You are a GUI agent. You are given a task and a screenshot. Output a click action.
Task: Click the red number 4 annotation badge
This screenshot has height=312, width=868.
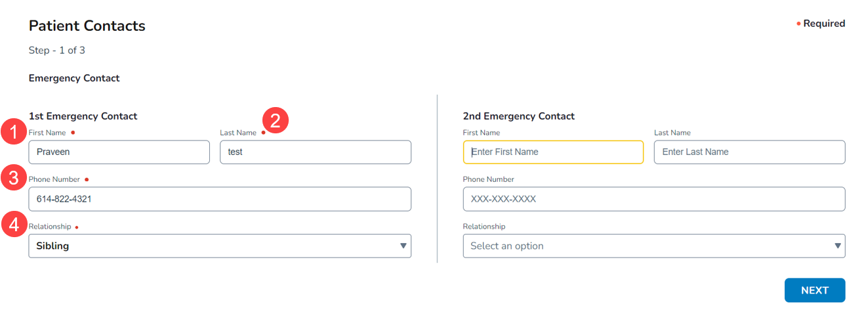14,225
